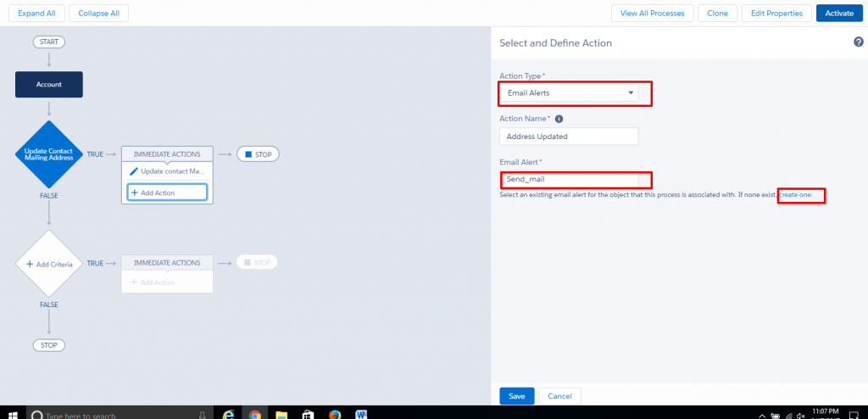The height and width of the screenshot is (419, 868).
Task: Open the help question mark icon
Action: pyautogui.click(x=859, y=42)
